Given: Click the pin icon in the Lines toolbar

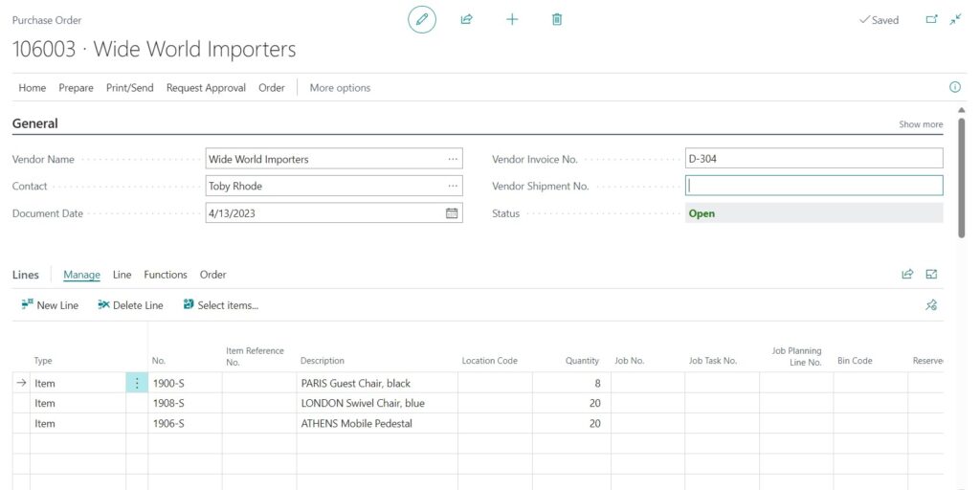Looking at the screenshot, I should [x=931, y=305].
